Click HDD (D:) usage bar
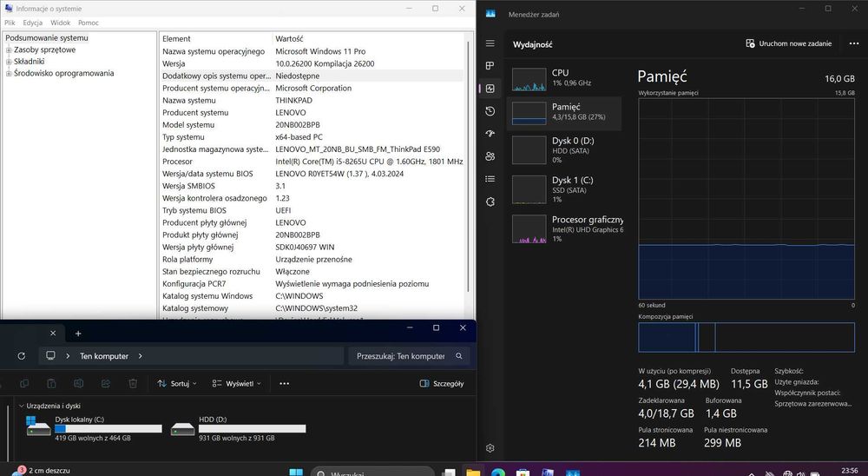The height and width of the screenshot is (476, 868). tap(252, 428)
